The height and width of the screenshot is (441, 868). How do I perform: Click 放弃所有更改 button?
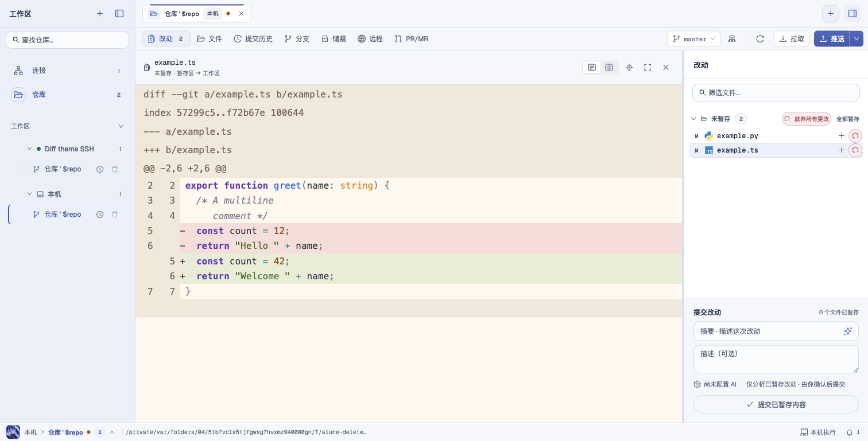coord(807,119)
